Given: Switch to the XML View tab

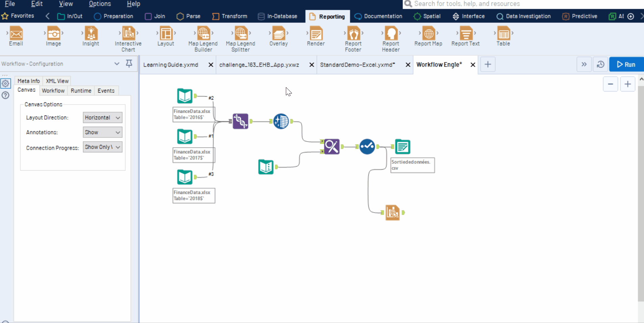Looking at the screenshot, I should (x=57, y=81).
